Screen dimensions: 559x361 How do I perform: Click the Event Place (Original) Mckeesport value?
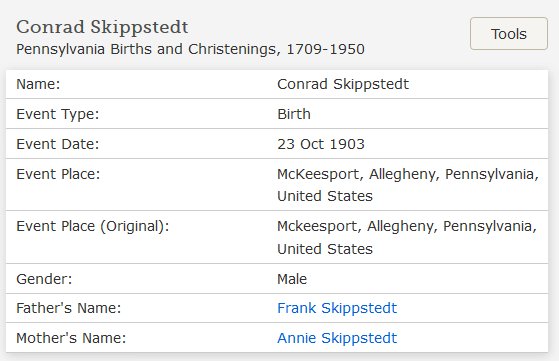(407, 237)
